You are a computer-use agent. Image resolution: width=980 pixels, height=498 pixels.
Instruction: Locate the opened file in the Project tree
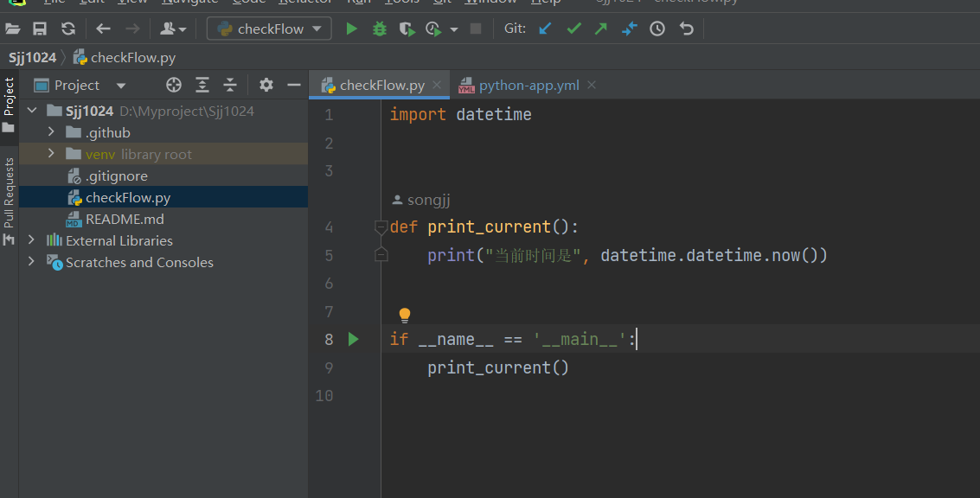tap(174, 85)
